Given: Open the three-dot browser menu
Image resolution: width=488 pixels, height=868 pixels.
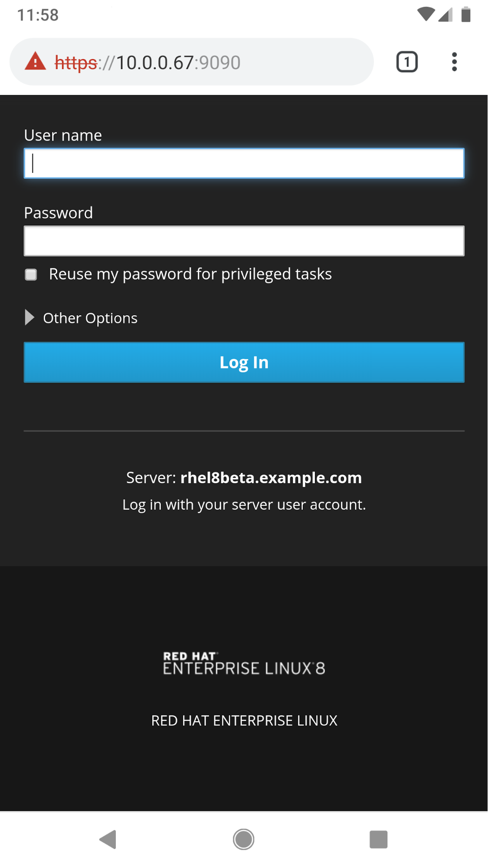Looking at the screenshot, I should 454,62.
